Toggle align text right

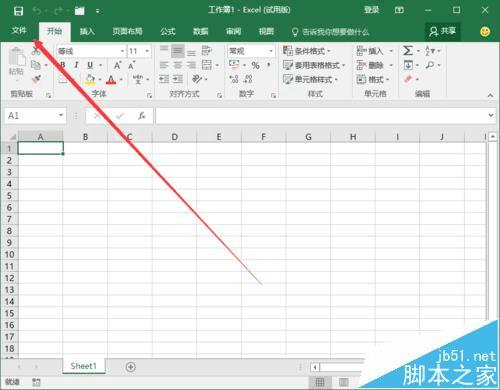click(x=191, y=65)
